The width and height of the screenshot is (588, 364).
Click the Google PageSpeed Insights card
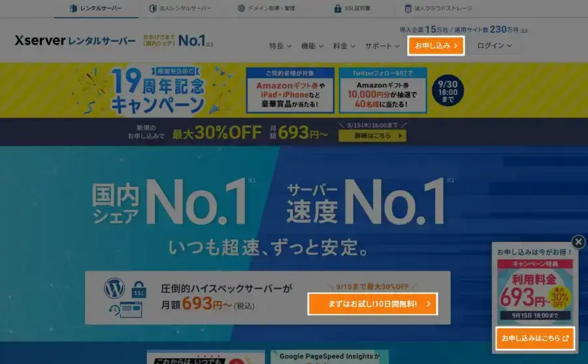[330, 357]
